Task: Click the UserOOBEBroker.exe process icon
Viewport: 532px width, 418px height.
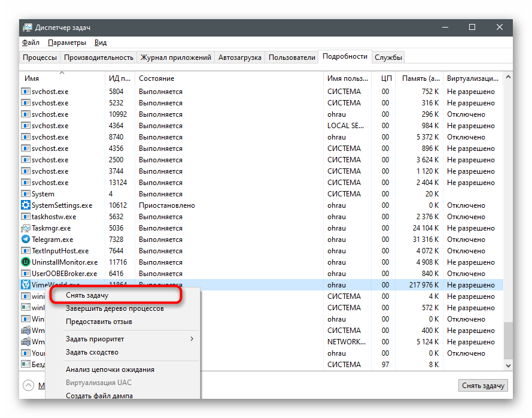Action: pyautogui.click(x=26, y=273)
